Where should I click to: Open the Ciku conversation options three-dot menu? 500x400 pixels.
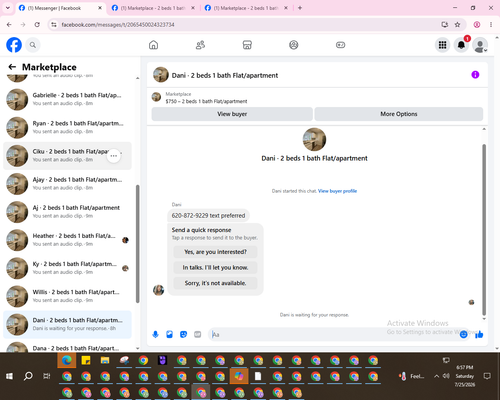click(114, 156)
